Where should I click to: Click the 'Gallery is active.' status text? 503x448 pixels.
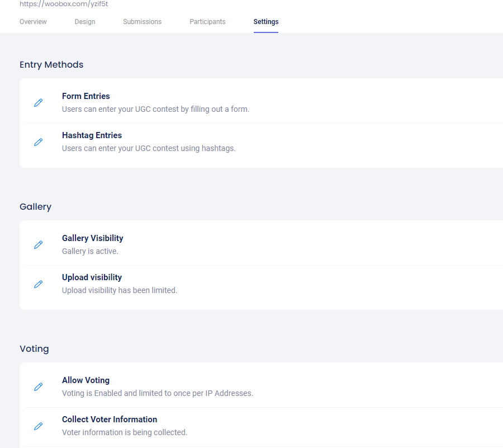tap(90, 251)
